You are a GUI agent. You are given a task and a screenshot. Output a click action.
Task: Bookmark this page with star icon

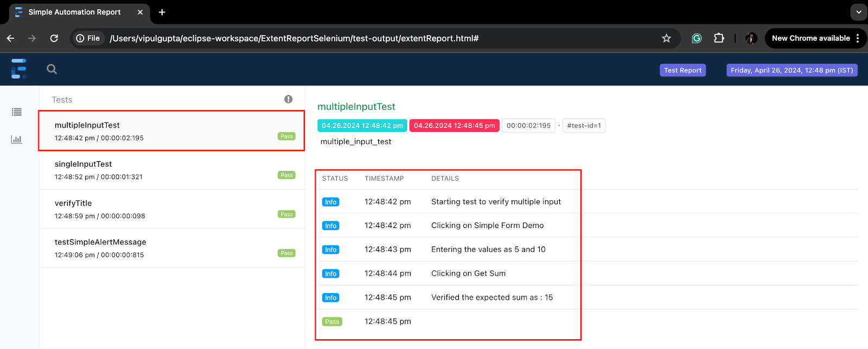(666, 39)
